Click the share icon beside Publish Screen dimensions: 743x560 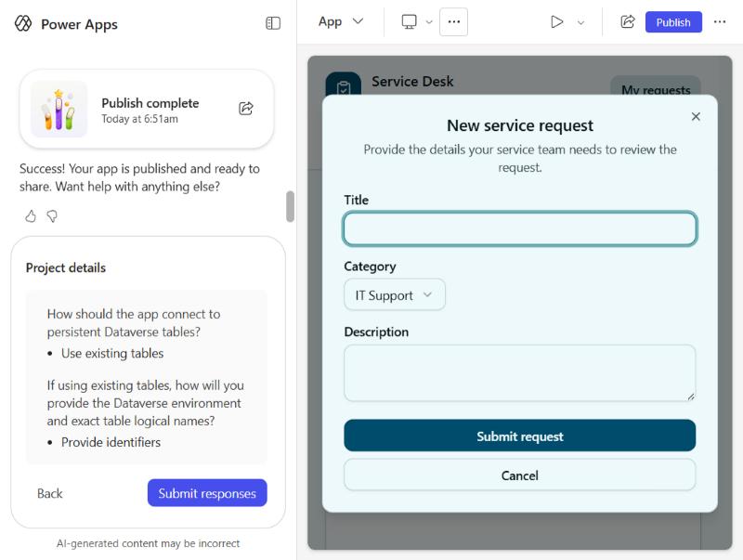coord(628,21)
